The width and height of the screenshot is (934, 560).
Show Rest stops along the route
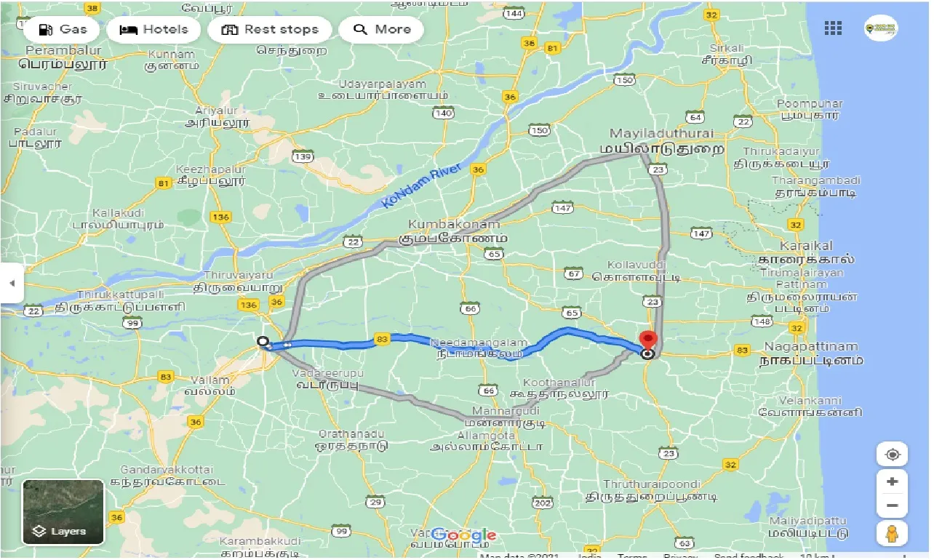pyautogui.click(x=270, y=29)
